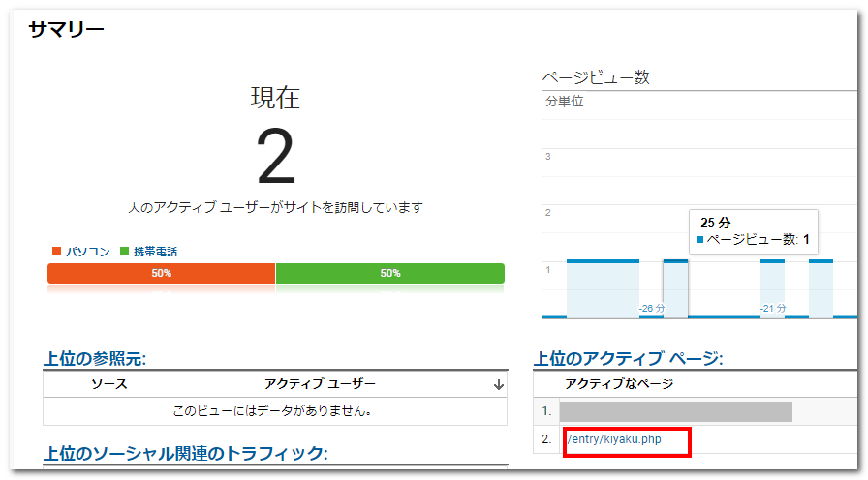868x480 pixels.
Task: Click the large active user count 2
Action: [275, 157]
